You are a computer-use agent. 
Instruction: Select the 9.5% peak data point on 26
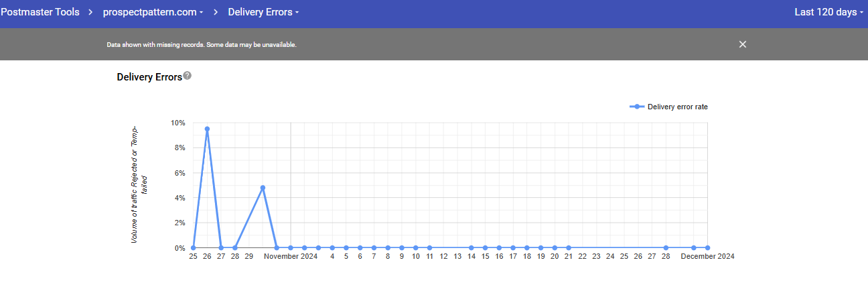click(x=207, y=129)
